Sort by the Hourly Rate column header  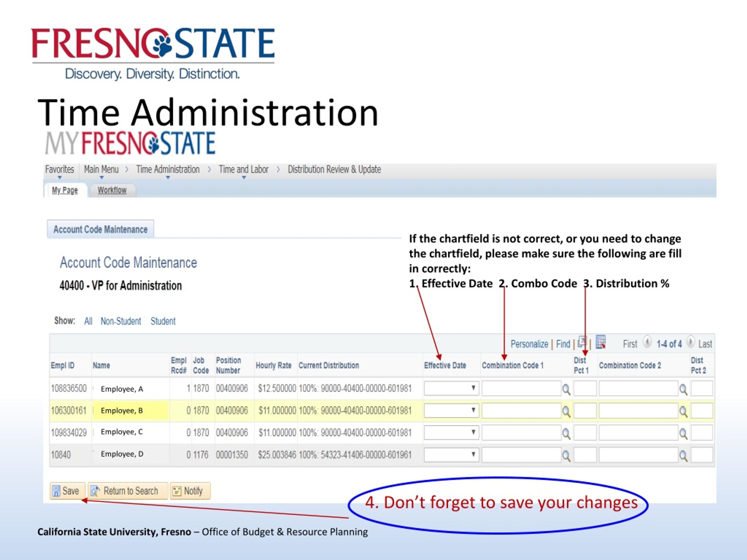coord(273,365)
